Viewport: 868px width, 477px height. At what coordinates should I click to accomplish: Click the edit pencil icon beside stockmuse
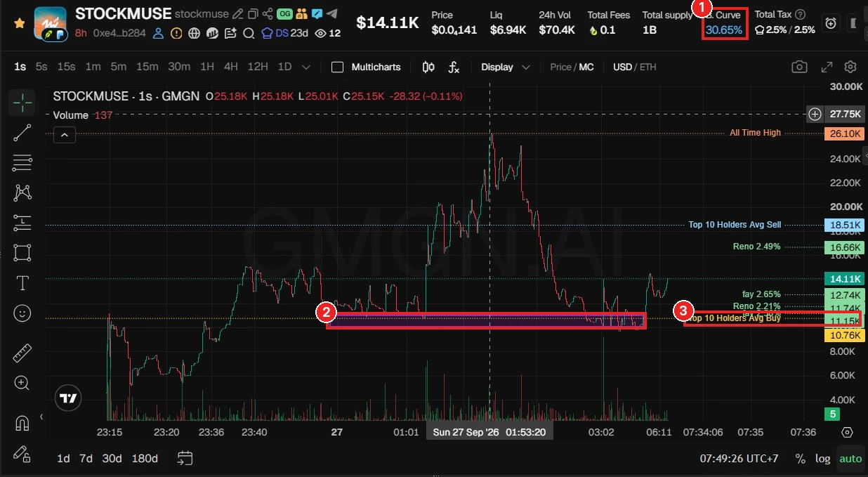[237, 13]
